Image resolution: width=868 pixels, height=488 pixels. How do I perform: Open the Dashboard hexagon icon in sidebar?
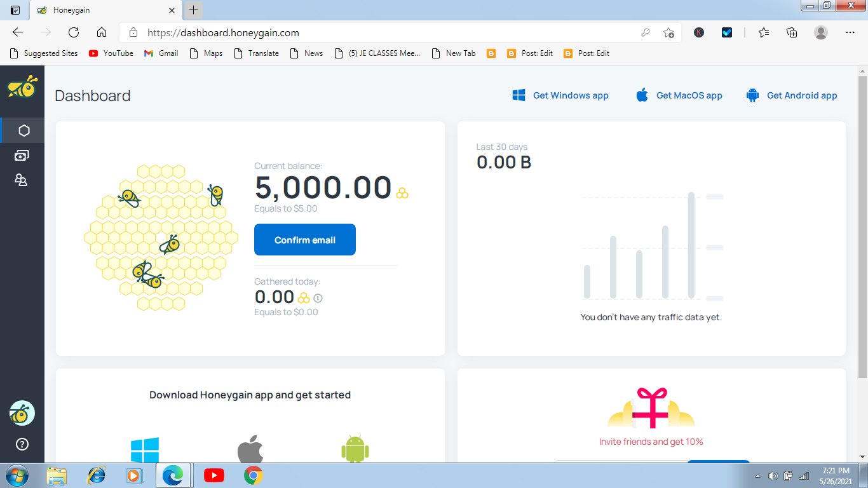22,130
